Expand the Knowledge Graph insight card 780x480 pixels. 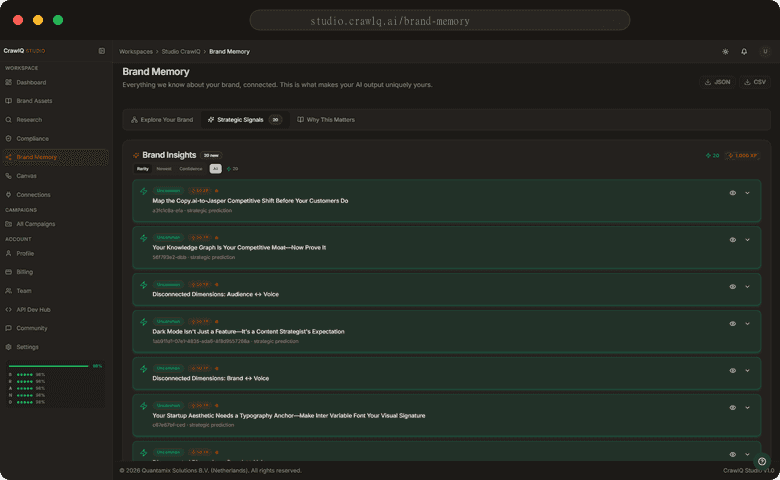pyautogui.click(x=747, y=240)
